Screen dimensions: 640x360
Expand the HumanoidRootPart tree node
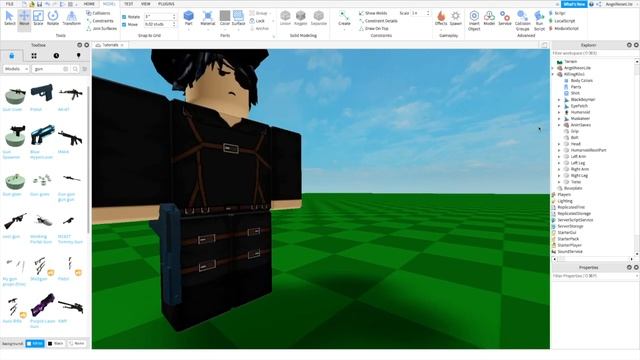(559, 150)
